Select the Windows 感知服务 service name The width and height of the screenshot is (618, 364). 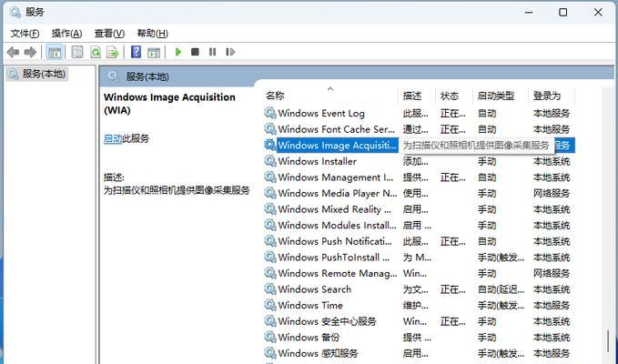click(318, 353)
